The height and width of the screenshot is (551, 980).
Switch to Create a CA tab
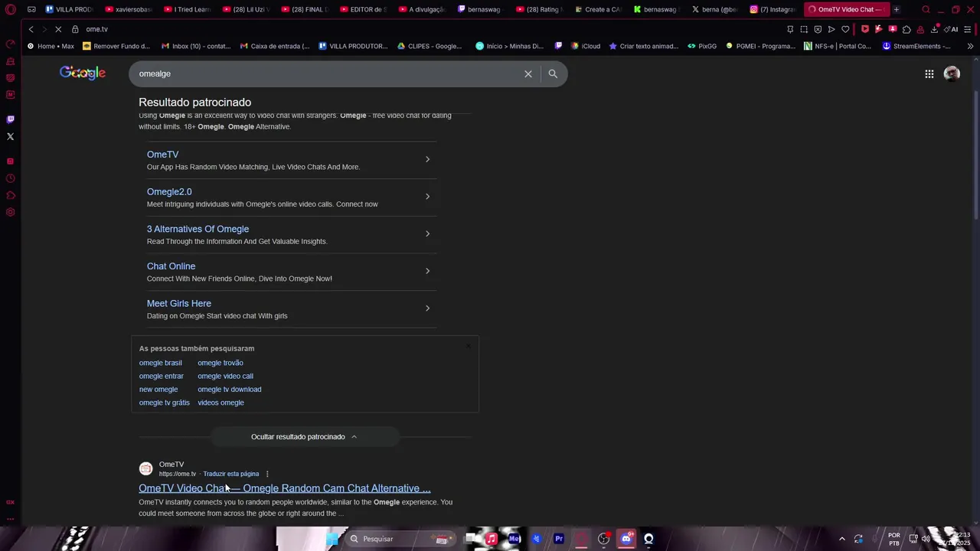click(x=598, y=9)
